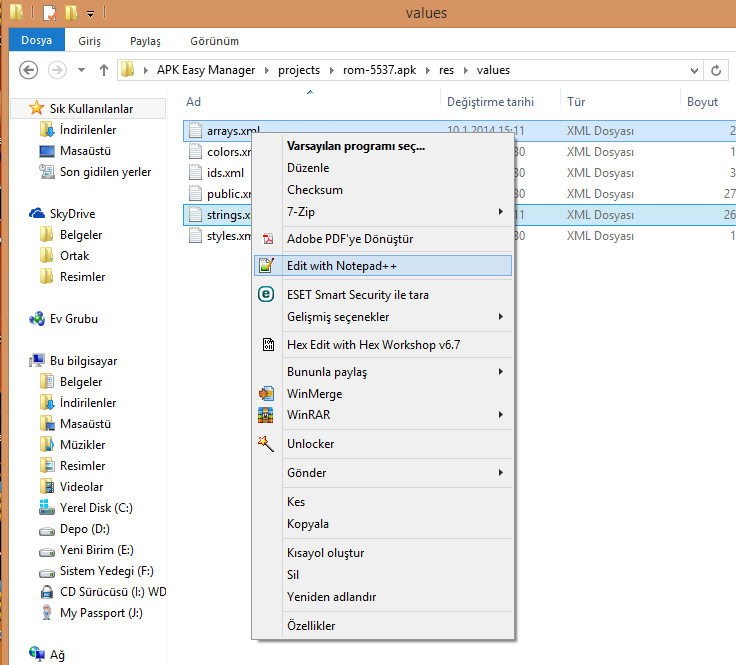The height and width of the screenshot is (665, 736).
Task: Click the Unlocker wand icon
Action: pyautogui.click(x=266, y=444)
